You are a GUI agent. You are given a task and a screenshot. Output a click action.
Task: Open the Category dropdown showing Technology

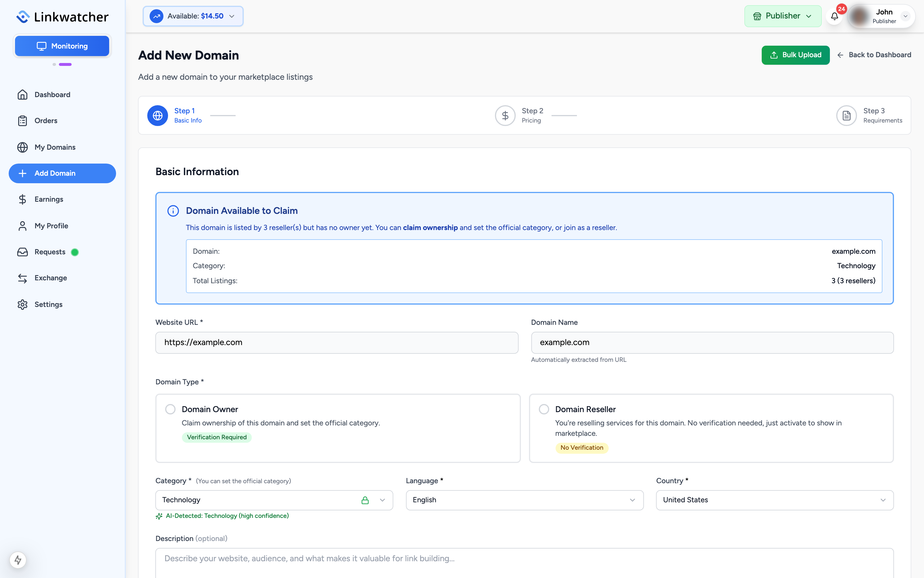click(274, 500)
